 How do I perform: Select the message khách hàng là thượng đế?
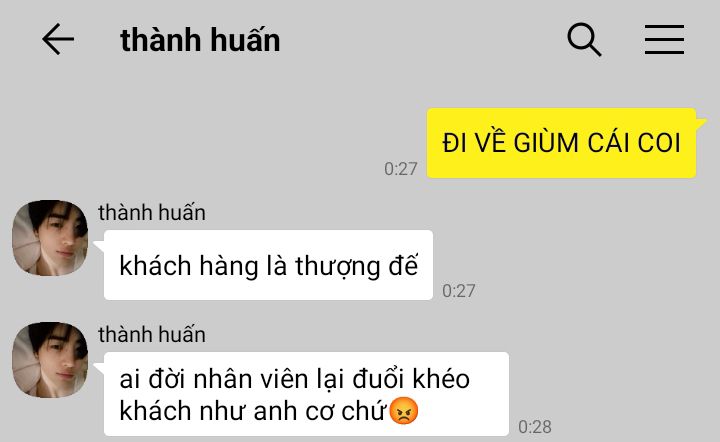click(268, 265)
